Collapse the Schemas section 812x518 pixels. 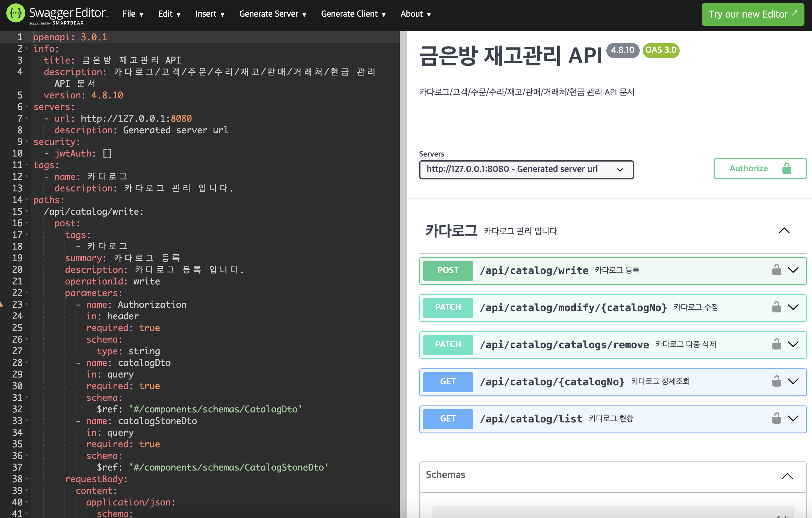(787, 476)
